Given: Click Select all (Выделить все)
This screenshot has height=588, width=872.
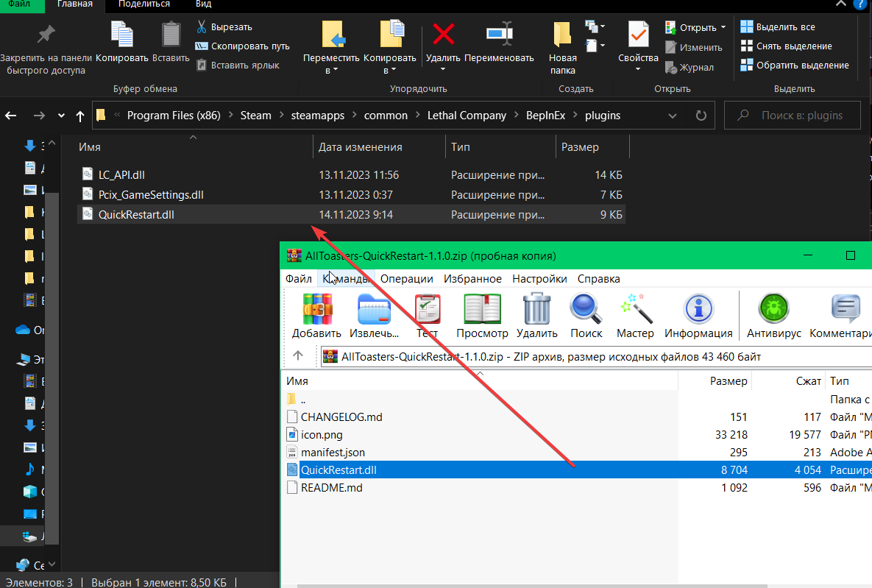Looking at the screenshot, I should pos(778,26).
